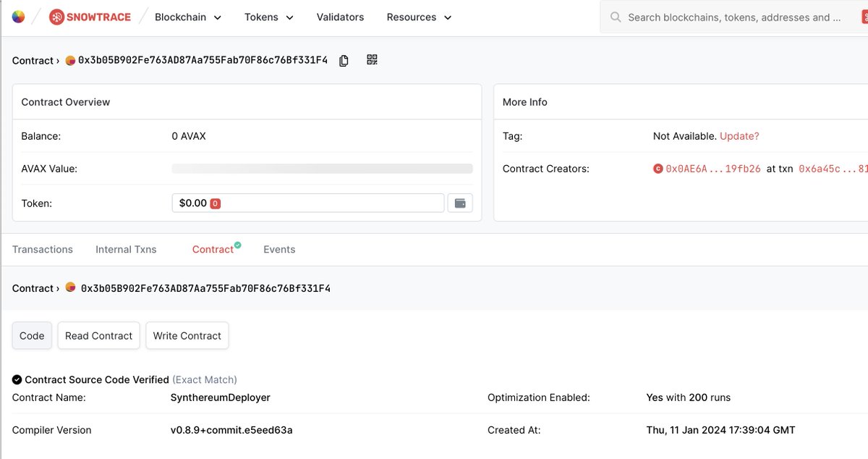Go to the Validators page

tap(340, 17)
